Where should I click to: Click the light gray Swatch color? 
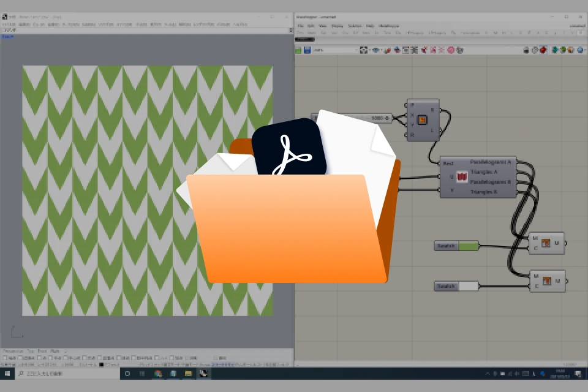[x=469, y=286]
